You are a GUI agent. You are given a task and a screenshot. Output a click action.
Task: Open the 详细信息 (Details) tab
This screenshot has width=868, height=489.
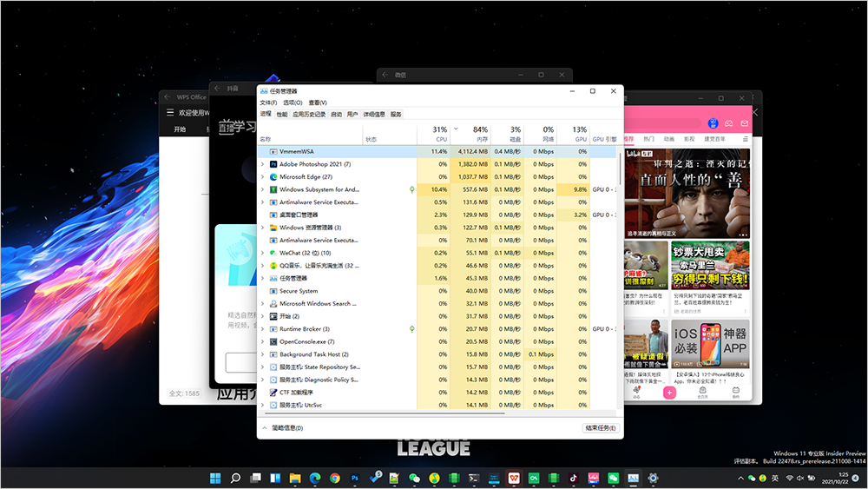click(374, 114)
